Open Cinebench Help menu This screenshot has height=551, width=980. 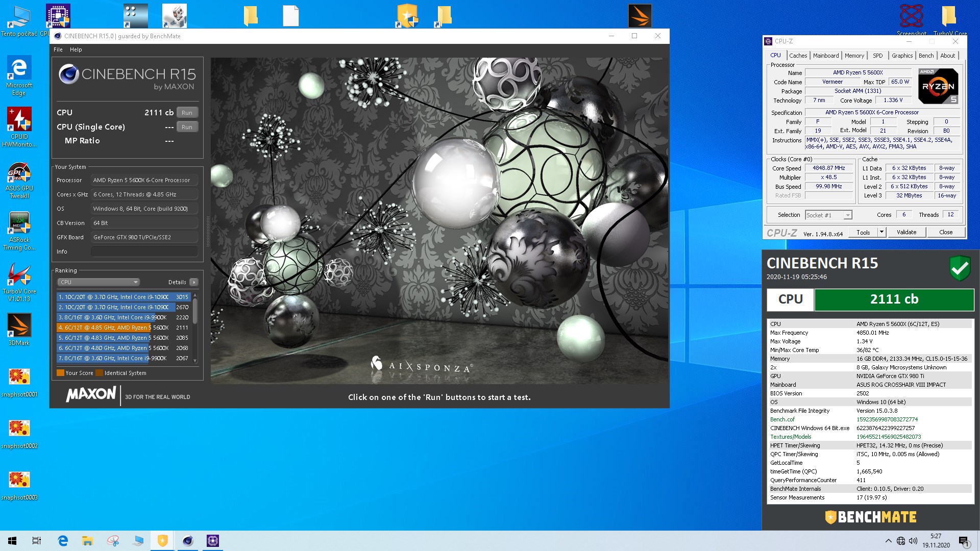point(76,49)
